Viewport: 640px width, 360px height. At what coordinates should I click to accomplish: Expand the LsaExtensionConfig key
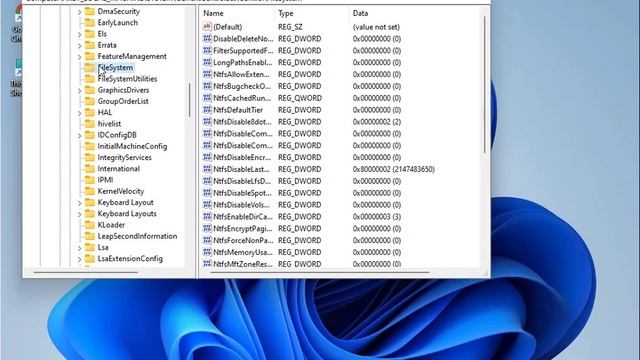pos(79,259)
